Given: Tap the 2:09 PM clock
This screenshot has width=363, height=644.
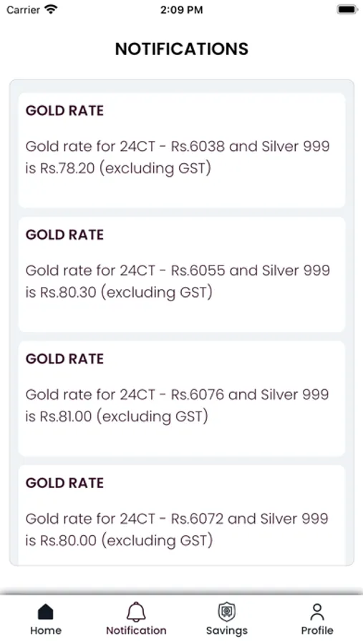Looking at the screenshot, I should click(181, 9).
